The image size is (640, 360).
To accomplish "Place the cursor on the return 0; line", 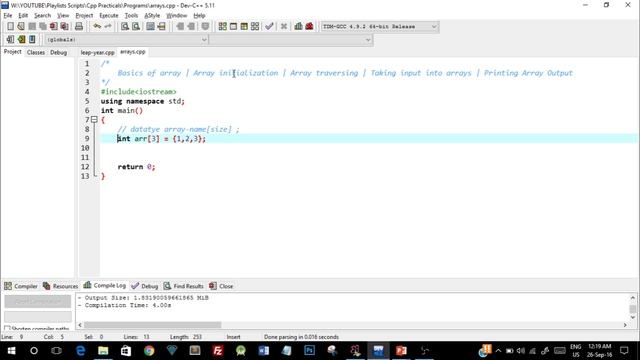I will click(136, 167).
